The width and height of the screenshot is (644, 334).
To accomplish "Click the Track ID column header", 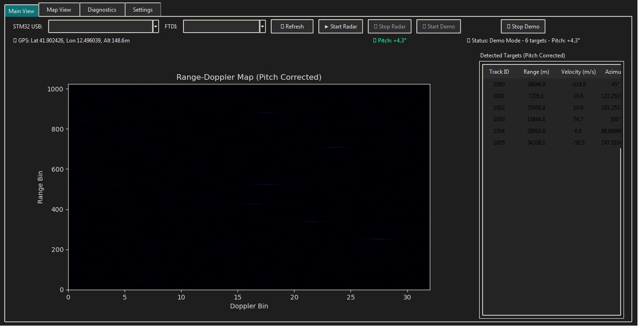I will (499, 72).
